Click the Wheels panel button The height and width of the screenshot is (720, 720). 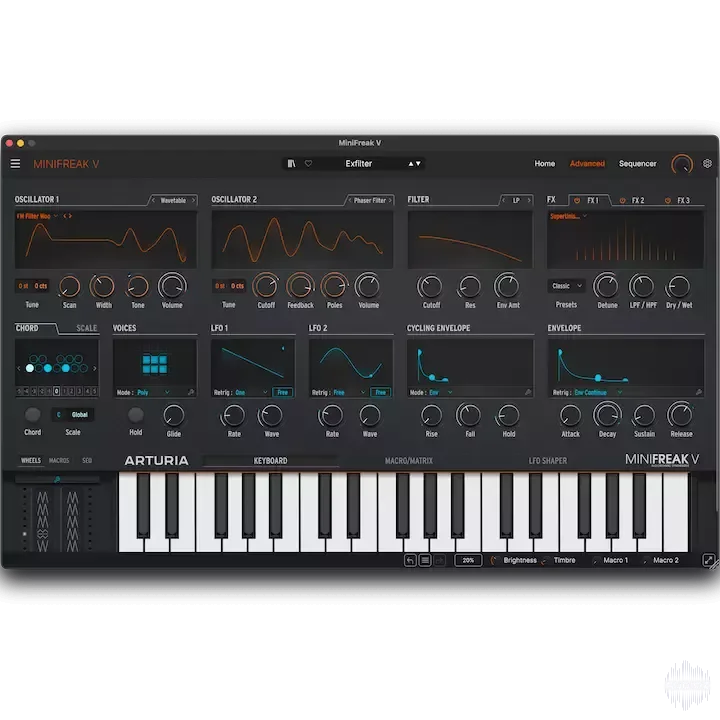click(31, 460)
